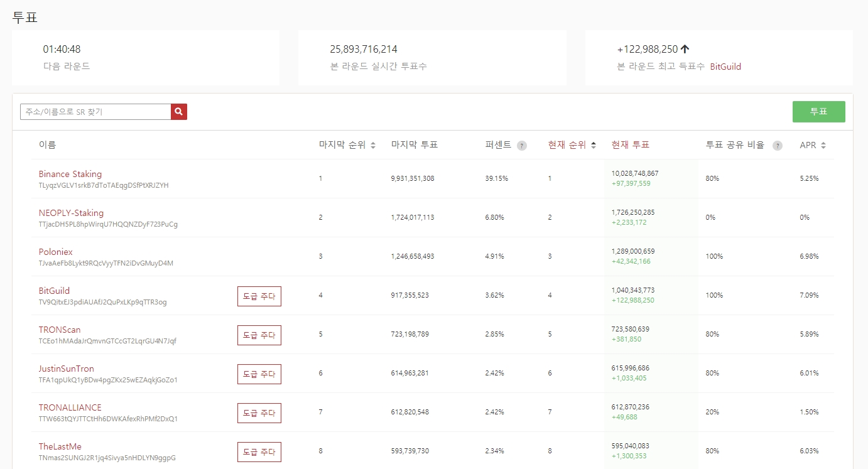Click share ratio 20% for TRONALLIANCE
Viewport: 868px width, 469px height.
click(x=712, y=412)
